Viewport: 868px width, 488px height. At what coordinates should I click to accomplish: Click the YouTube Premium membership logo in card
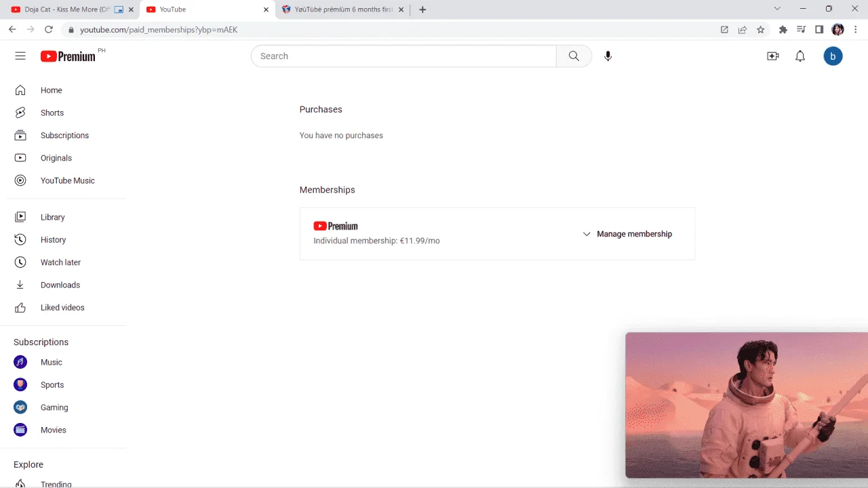(x=336, y=226)
